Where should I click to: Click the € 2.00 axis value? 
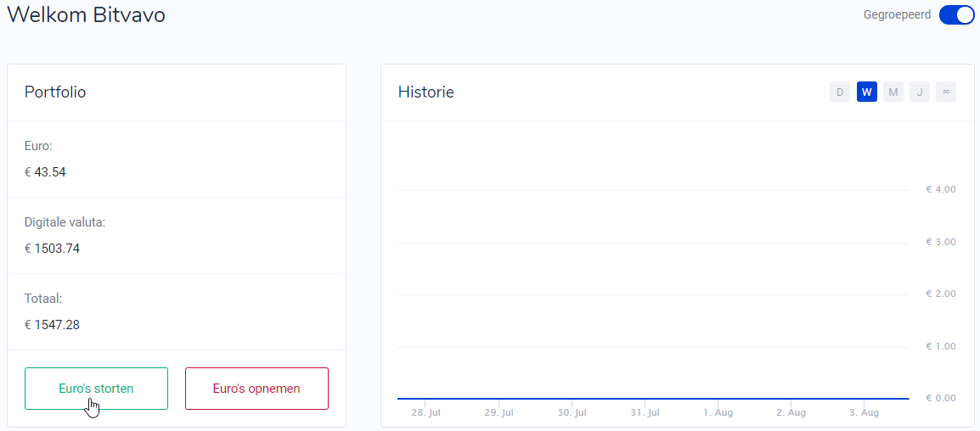coord(941,294)
